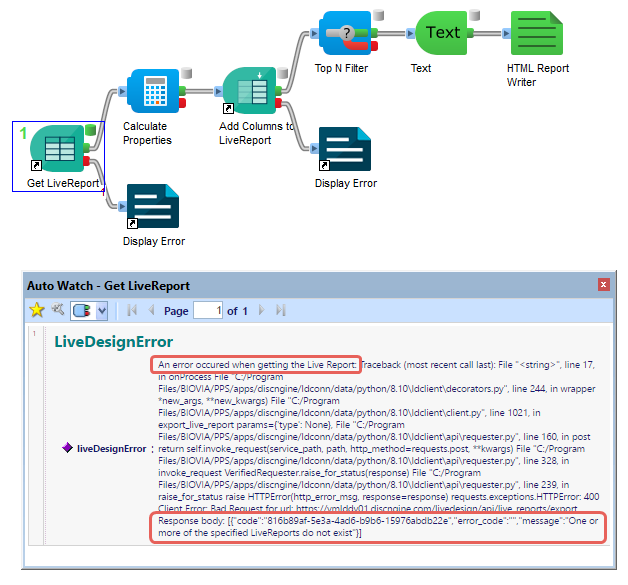Go to first page in Auto Watch
This screenshot has height=585, width=628.
point(132,310)
